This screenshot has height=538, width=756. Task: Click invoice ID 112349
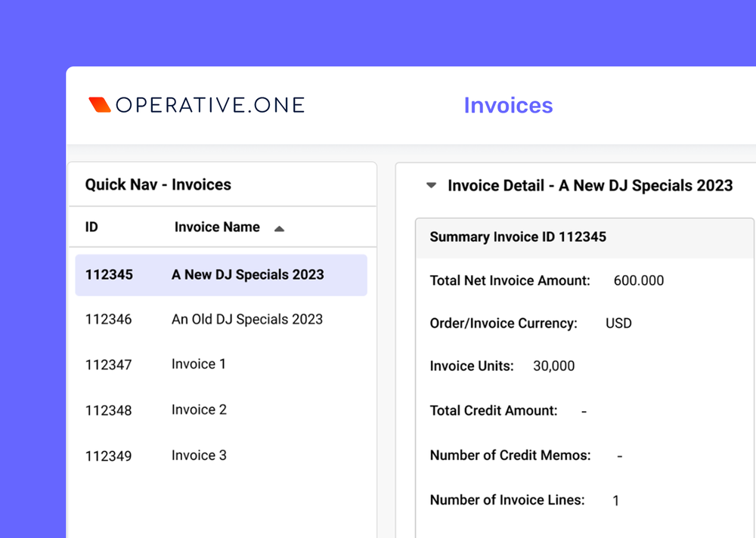109,455
